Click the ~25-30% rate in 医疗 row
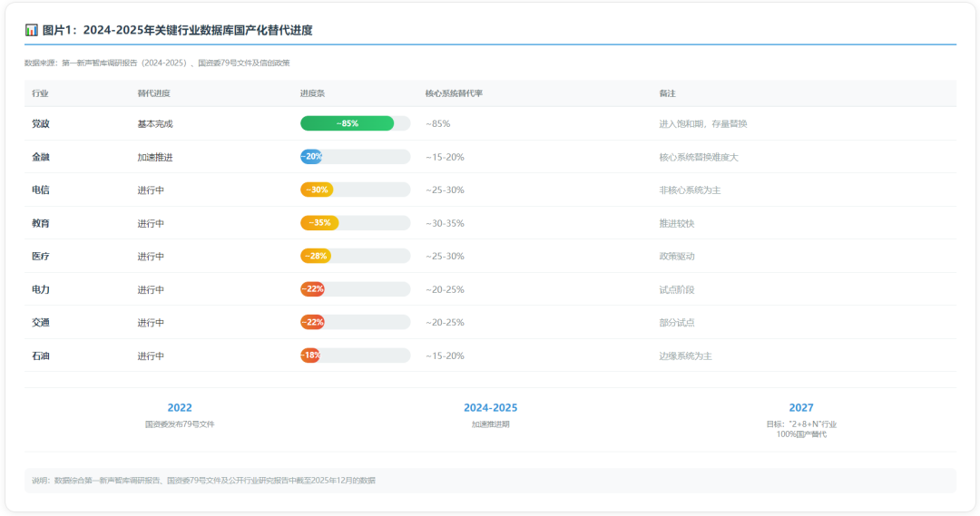Viewport: 980px width, 516px height. tap(445, 256)
